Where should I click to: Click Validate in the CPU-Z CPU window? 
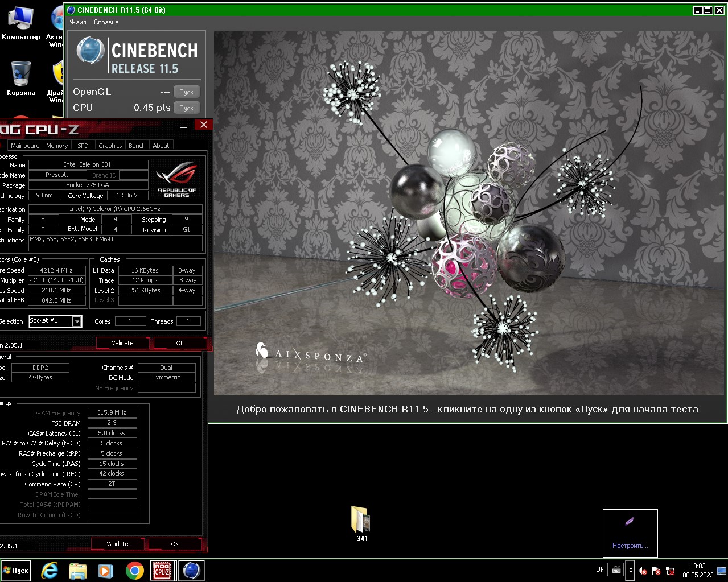coord(122,343)
